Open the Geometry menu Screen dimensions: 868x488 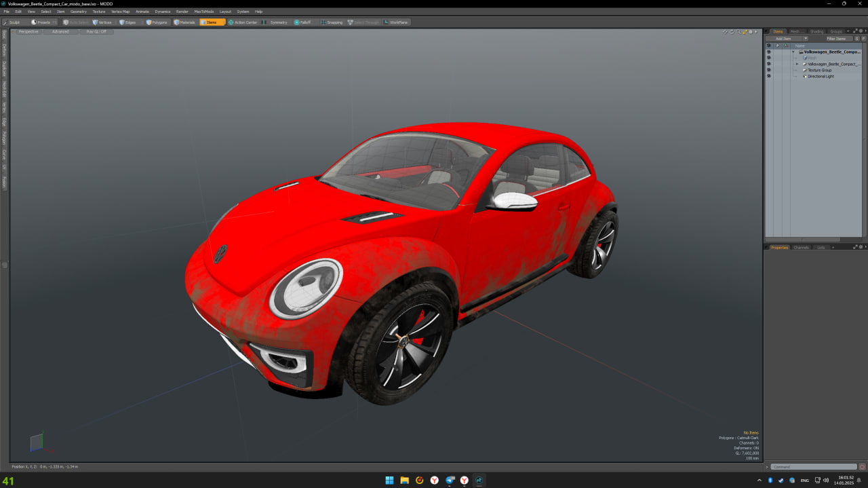(x=79, y=12)
